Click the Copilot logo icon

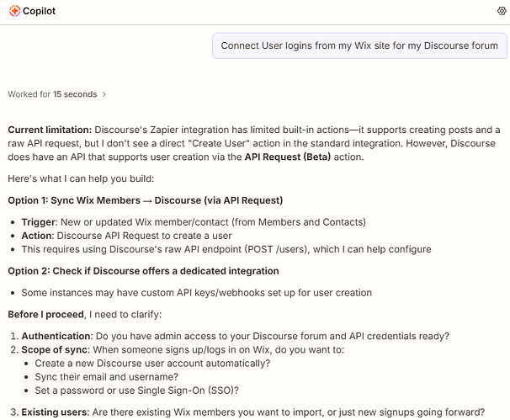tap(14, 11)
